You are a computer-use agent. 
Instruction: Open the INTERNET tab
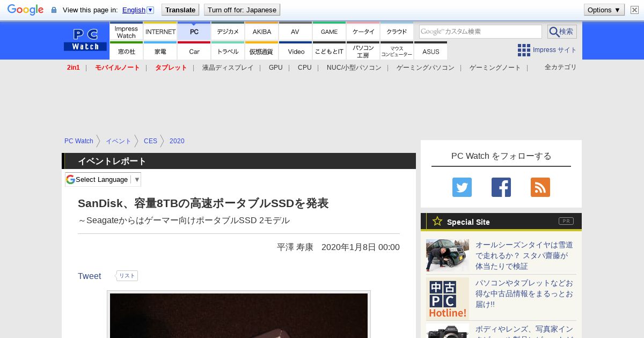(x=160, y=31)
